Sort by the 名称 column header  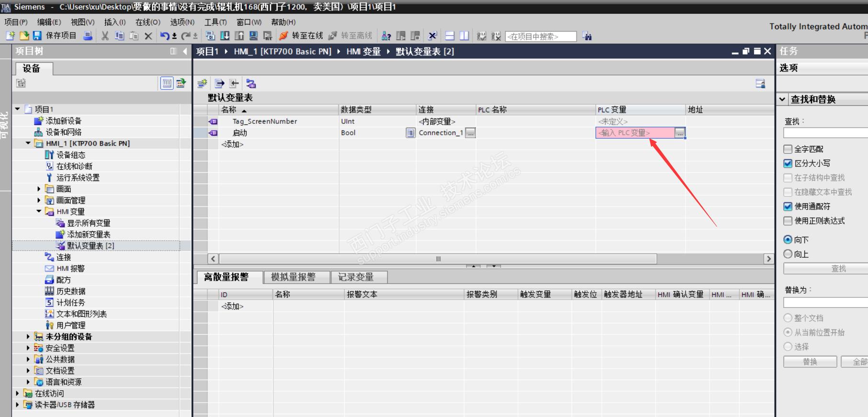pos(279,110)
